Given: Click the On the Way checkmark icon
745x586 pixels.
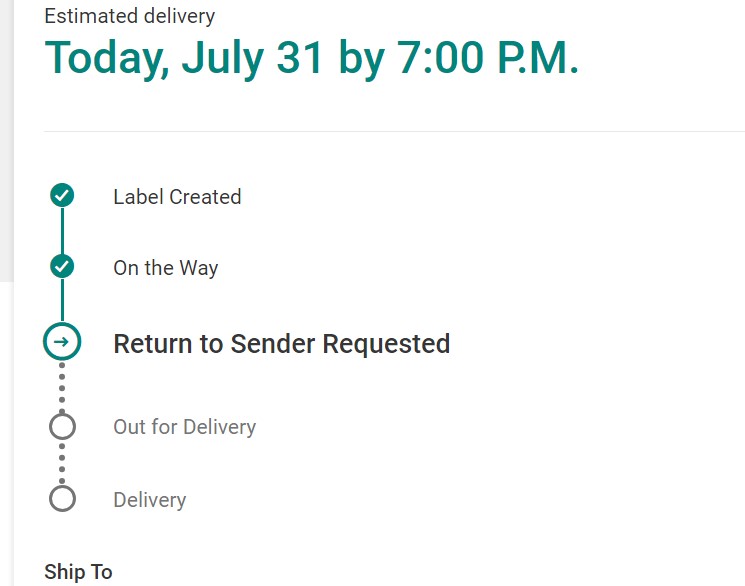Looking at the screenshot, I should [x=62, y=267].
